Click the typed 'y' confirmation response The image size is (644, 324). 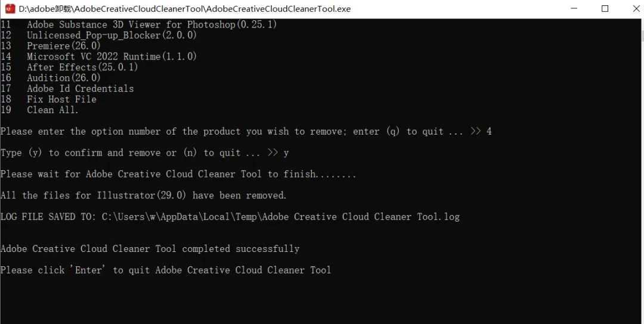point(286,153)
